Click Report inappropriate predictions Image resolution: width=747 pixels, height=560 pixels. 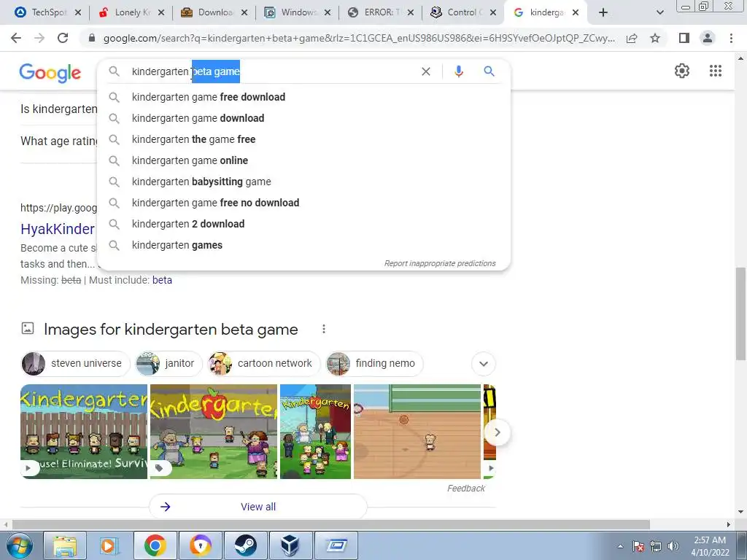(440, 263)
